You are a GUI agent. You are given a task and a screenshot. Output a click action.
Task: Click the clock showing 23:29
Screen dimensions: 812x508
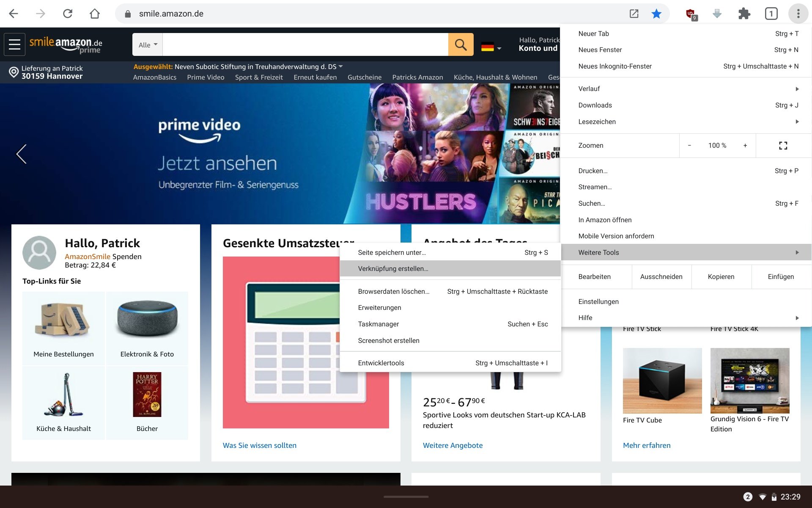click(x=790, y=497)
